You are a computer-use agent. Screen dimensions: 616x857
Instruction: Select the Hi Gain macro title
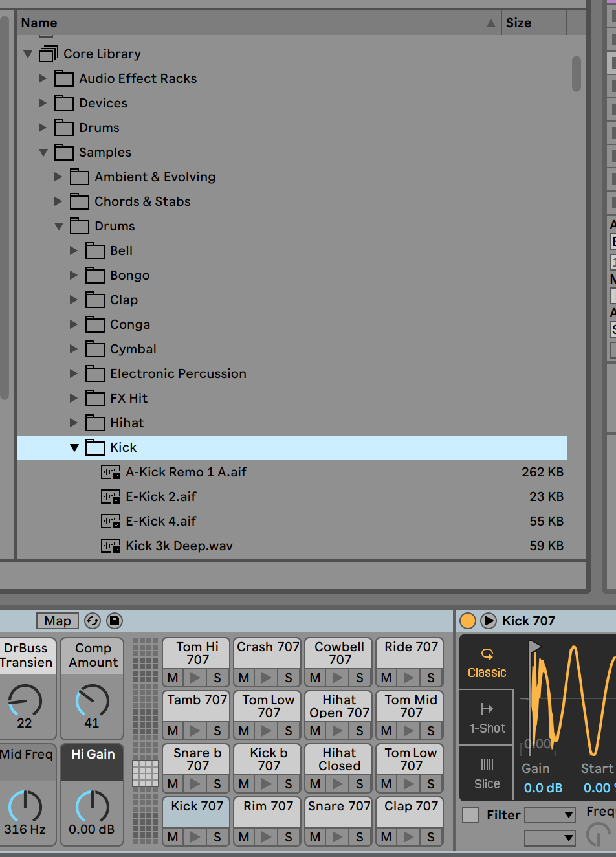click(x=93, y=754)
